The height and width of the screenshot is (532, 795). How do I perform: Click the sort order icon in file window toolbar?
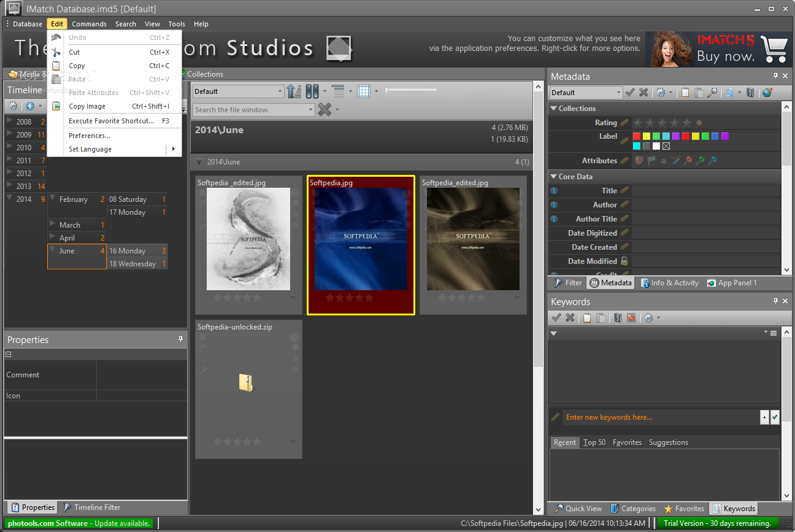tap(294, 91)
